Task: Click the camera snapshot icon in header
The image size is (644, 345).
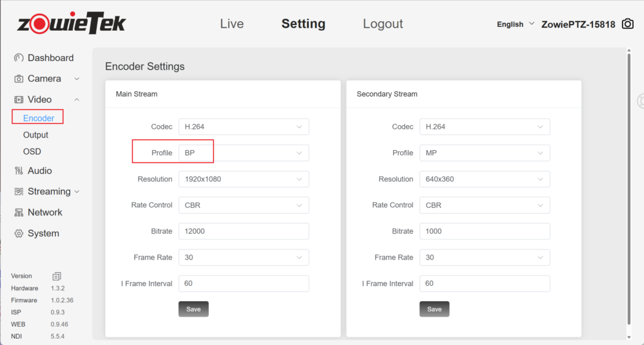Action: [x=627, y=24]
